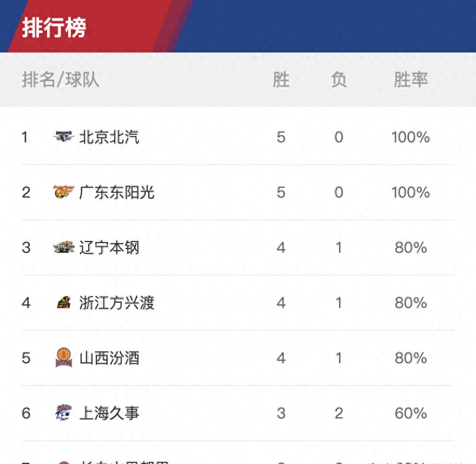Click the Zhejiang Fangxingdu team logo

pos(63,303)
